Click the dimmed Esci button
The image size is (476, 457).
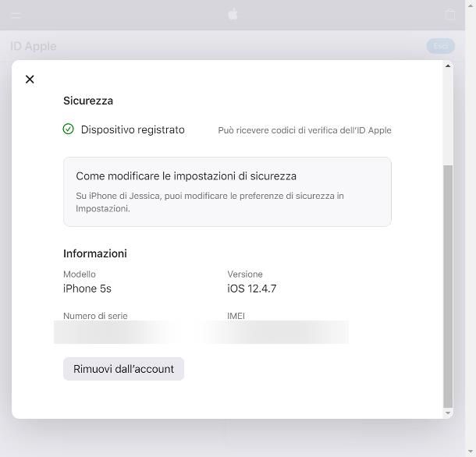tap(440, 46)
